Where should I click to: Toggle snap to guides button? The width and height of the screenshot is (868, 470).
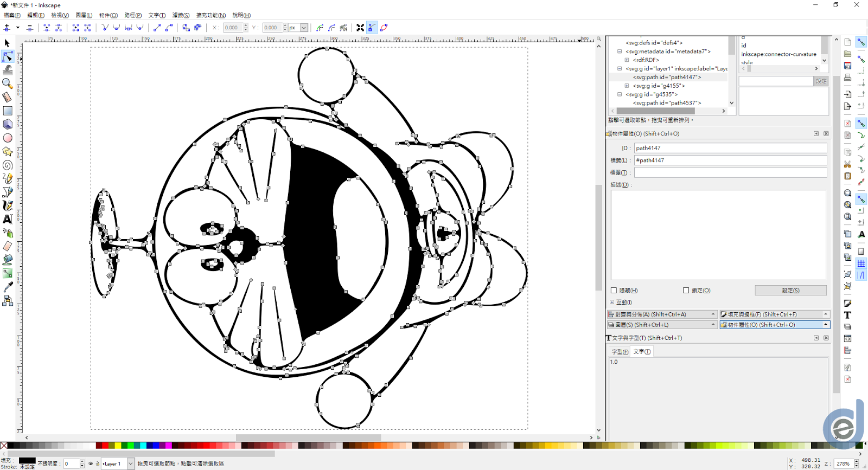[861, 275]
